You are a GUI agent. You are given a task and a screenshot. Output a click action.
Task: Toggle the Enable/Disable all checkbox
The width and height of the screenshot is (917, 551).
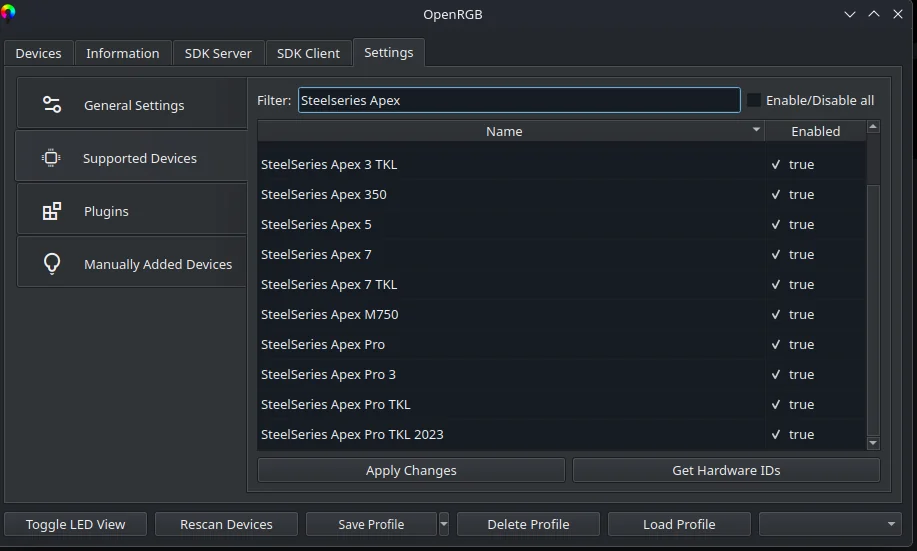tap(754, 100)
